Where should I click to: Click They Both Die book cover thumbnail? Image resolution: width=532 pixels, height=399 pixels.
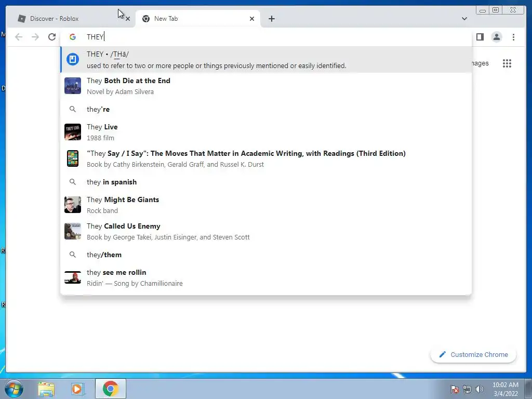73,86
